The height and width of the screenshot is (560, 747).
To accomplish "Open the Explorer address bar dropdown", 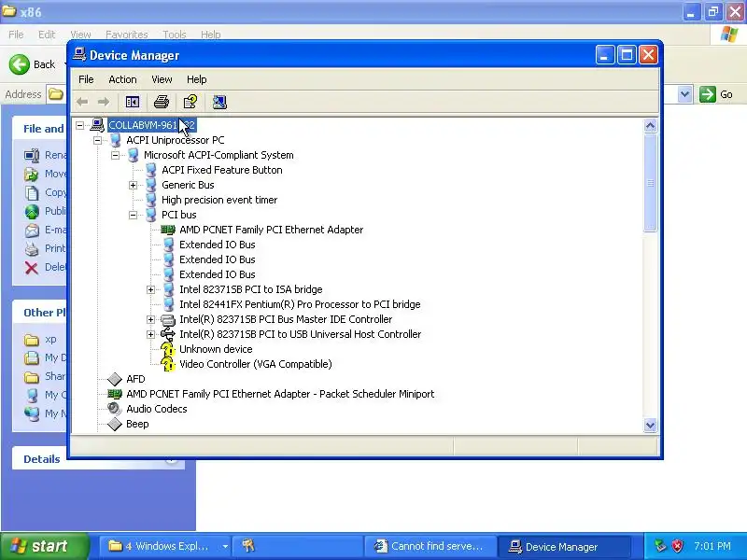I will coord(685,94).
